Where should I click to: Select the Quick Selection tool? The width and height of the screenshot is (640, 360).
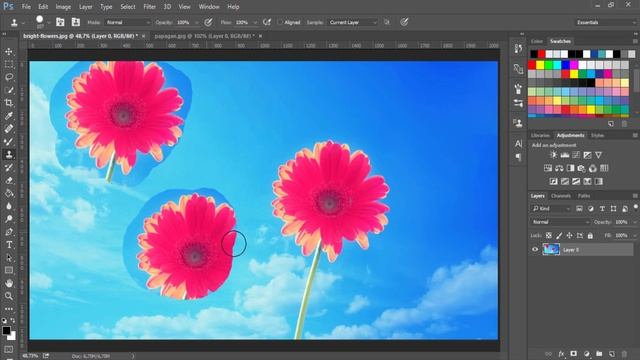click(x=9, y=90)
